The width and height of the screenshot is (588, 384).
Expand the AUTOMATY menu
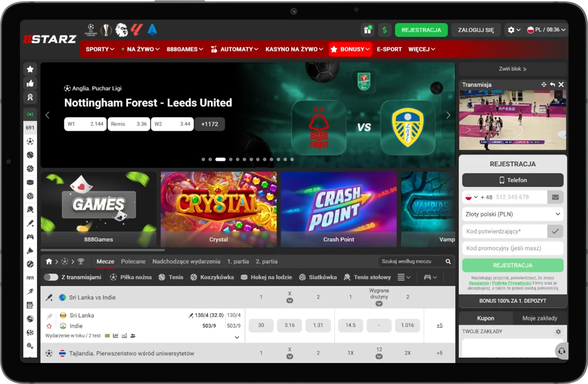(x=235, y=49)
